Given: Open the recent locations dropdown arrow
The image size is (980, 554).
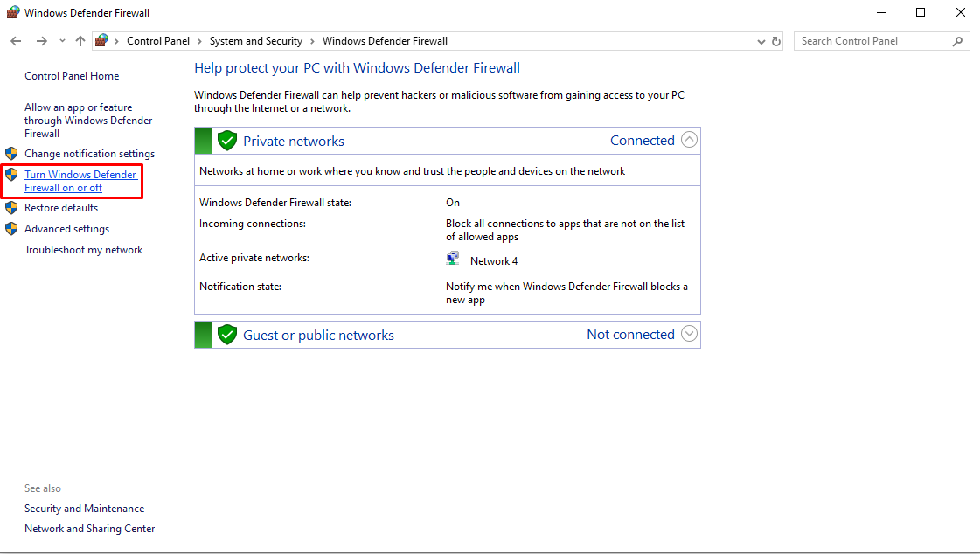Looking at the screenshot, I should [x=62, y=41].
